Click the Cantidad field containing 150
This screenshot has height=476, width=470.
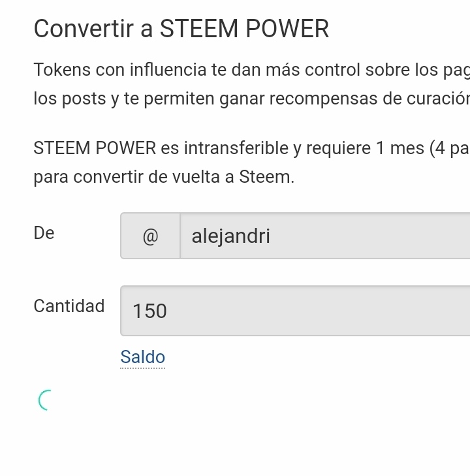pyautogui.click(x=295, y=311)
